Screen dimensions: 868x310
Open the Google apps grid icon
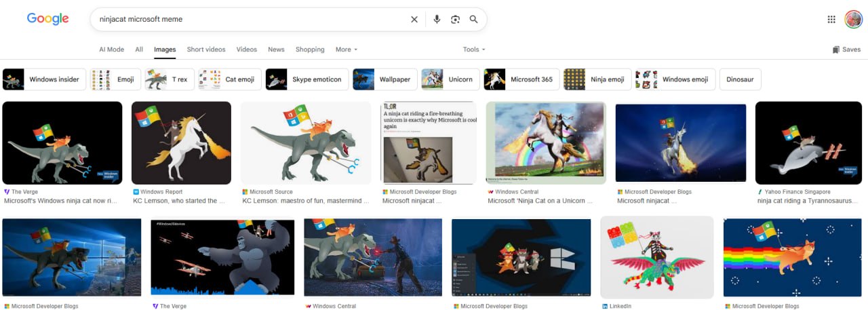click(x=831, y=19)
